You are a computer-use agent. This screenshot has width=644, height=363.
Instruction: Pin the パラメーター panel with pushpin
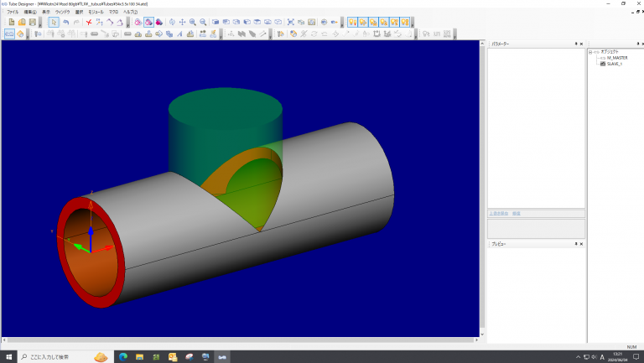point(577,43)
